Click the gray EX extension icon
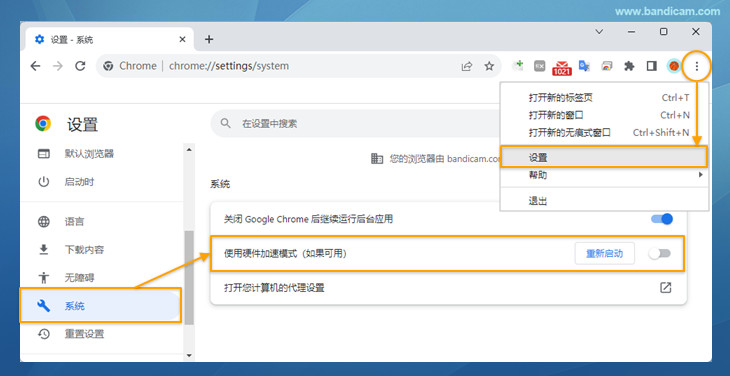Image resolution: width=730 pixels, height=376 pixels. click(540, 66)
